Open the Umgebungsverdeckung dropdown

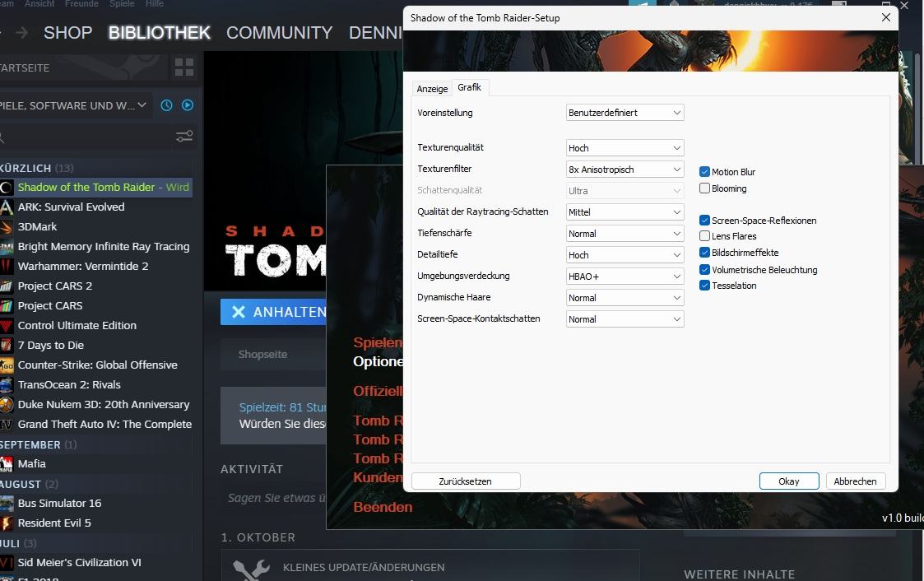625,277
